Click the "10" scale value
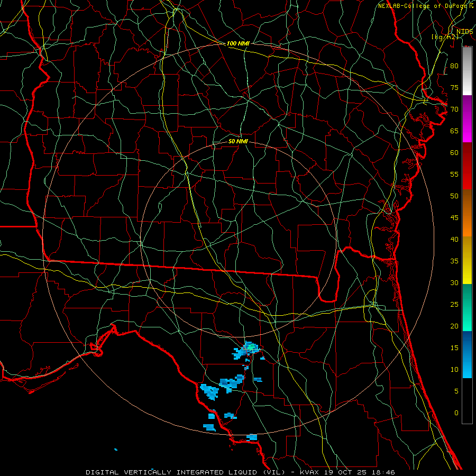 454,370
